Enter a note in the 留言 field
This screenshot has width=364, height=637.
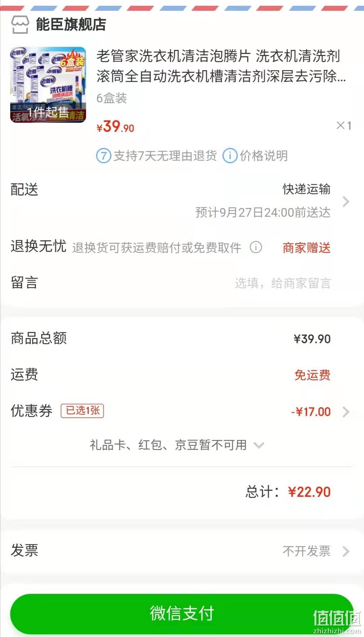182,283
